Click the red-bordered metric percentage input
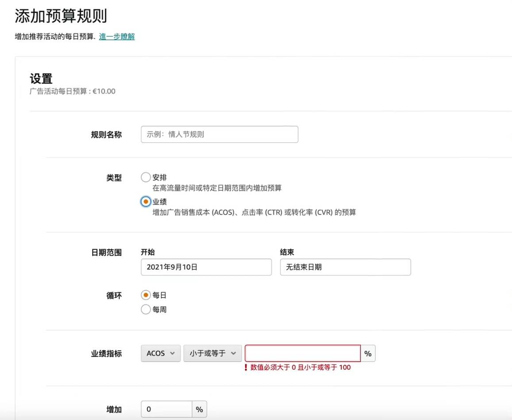The image size is (512, 420). tap(302, 353)
